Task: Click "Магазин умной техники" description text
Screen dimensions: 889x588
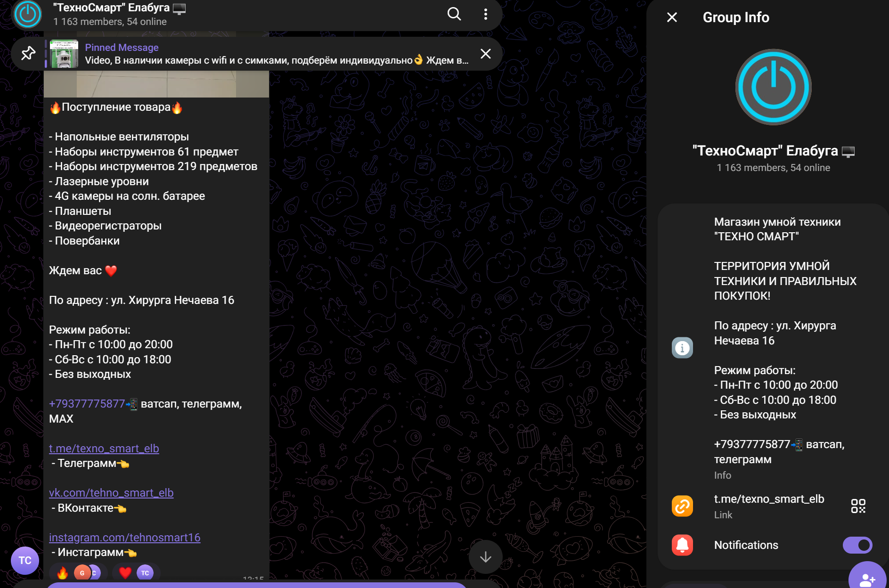Action: click(777, 222)
